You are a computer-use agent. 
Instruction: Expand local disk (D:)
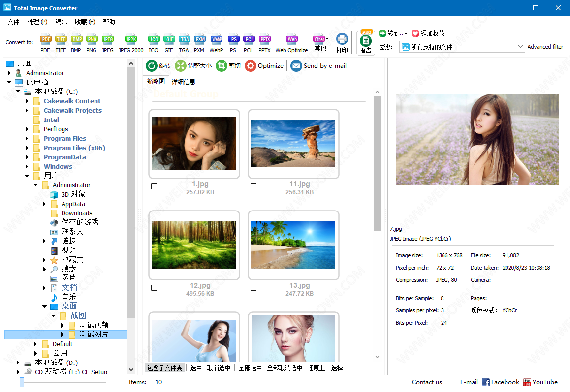(x=18, y=362)
